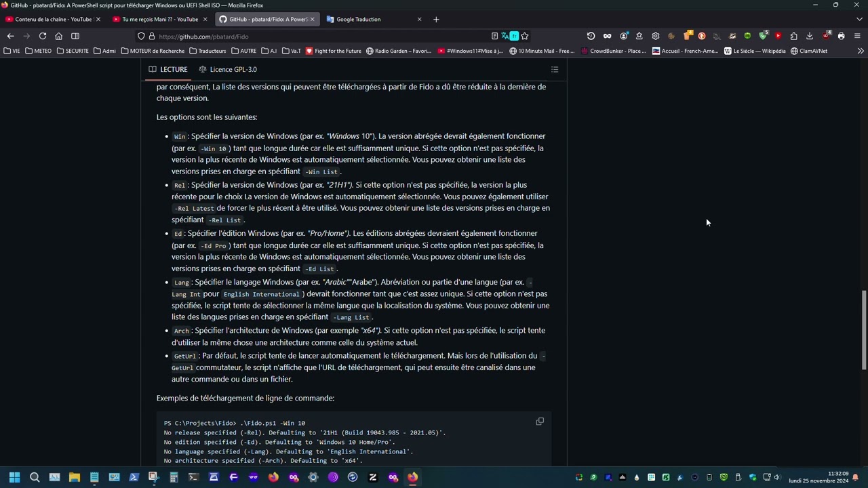The height and width of the screenshot is (488, 868).
Task: Close the Google Traduction tab
Action: coord(419,19)
